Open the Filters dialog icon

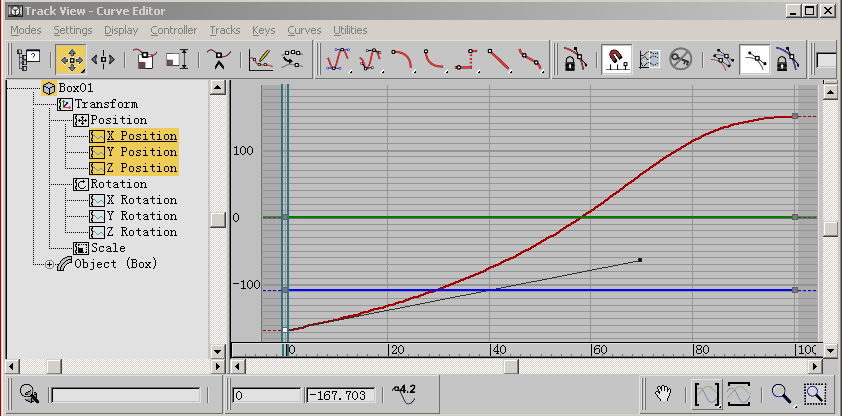[x=27, y=59]
